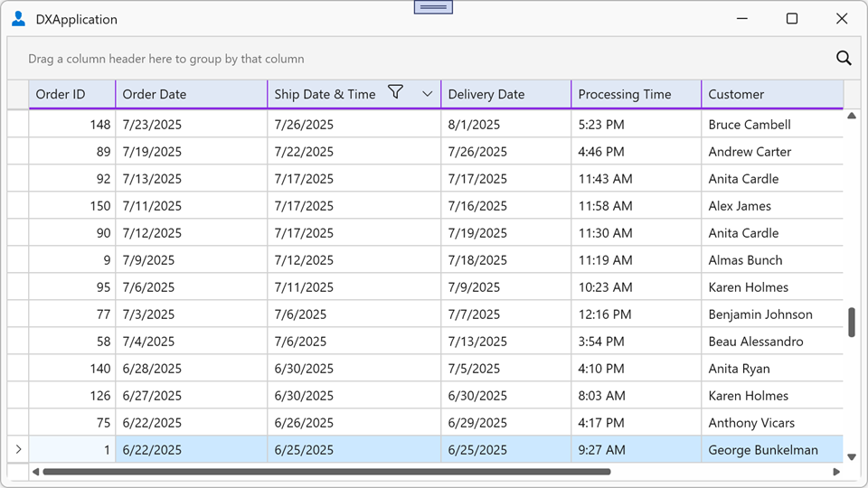Select Order ID cell 126
Viewport: 868px width, 488px height.
72,396
